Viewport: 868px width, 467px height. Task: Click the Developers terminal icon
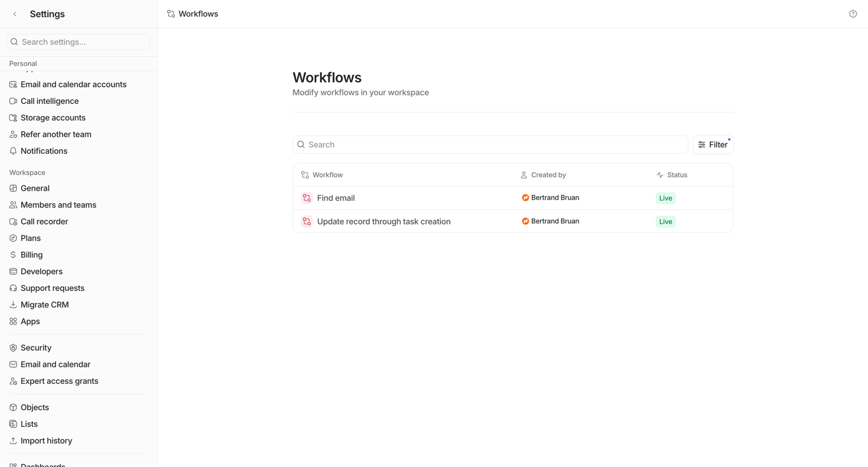[13, 271]
